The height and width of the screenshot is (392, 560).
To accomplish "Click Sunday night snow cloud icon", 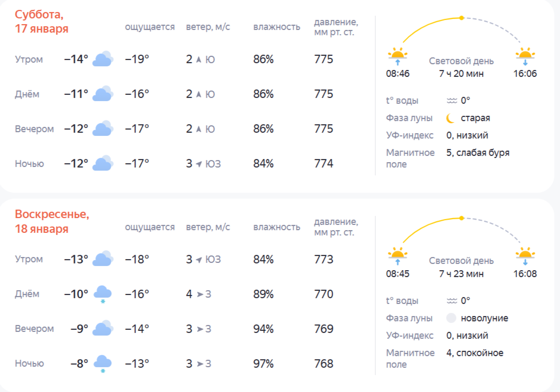I will (102, 364).
